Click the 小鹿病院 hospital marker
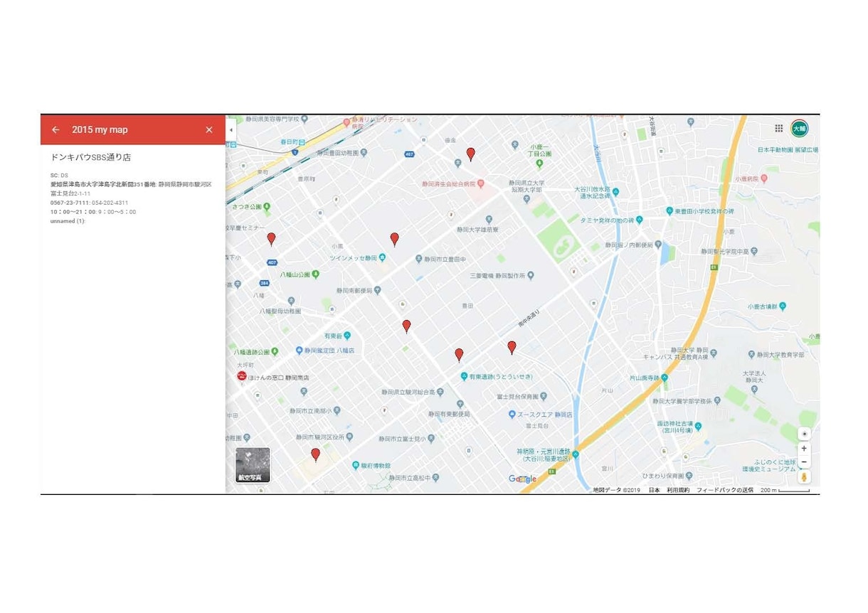Image resolution: width=868 pixels, height=613 pixels. 763,178
